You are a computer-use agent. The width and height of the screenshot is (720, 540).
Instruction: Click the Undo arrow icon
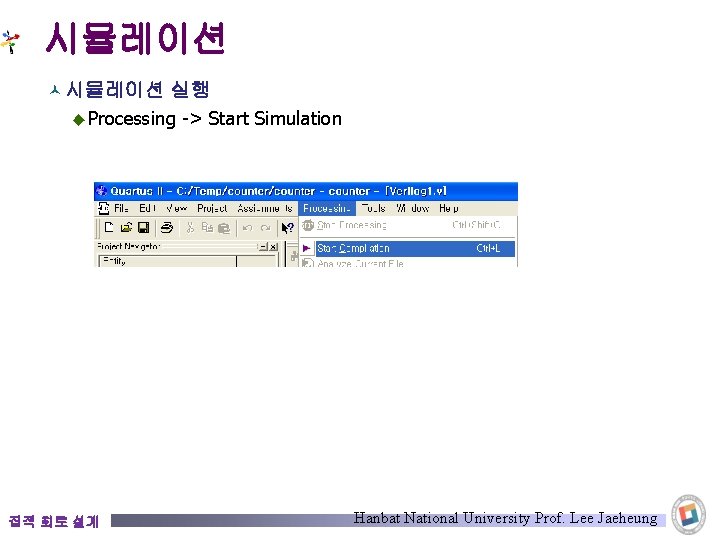click(x=248, y=228)
